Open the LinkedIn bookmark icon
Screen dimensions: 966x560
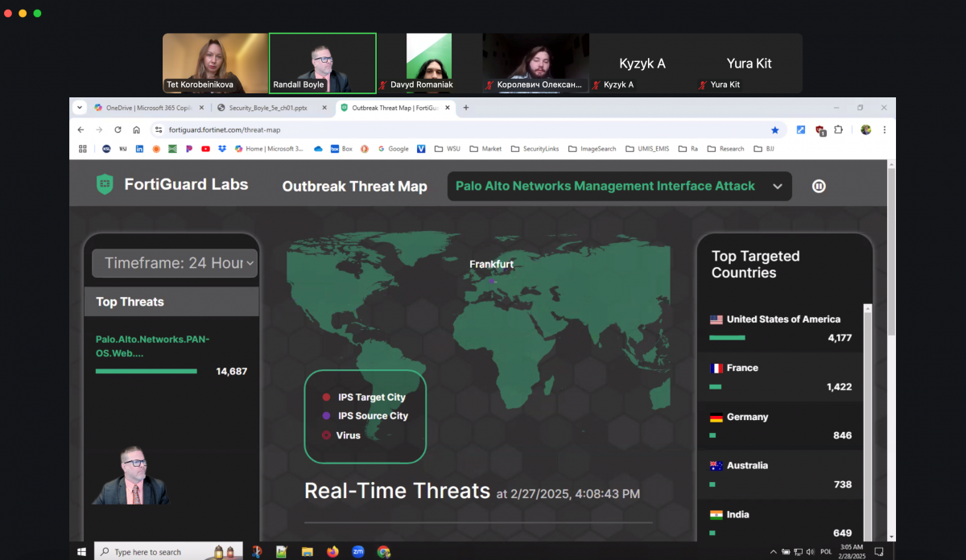coord(139,149)
